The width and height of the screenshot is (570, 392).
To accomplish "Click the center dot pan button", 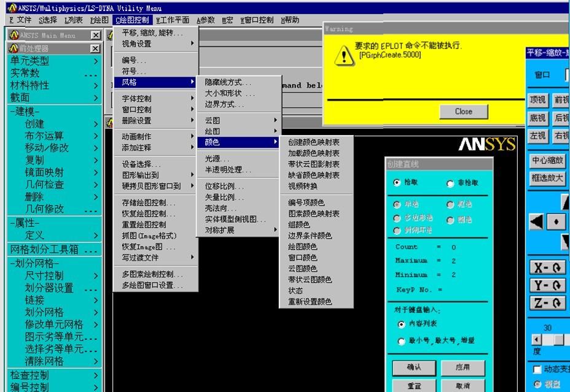I will coord(556,221).
